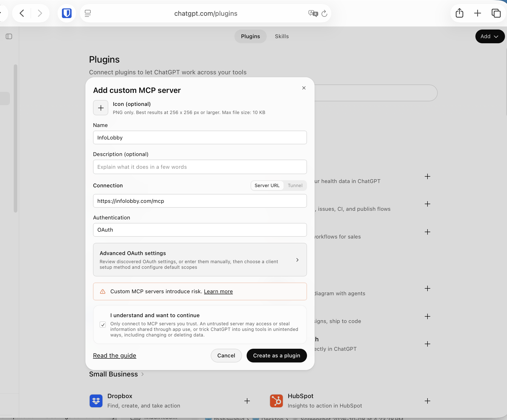Focus the Name field containing InfoLobby
507x420 pixels.
click(200, 137)
